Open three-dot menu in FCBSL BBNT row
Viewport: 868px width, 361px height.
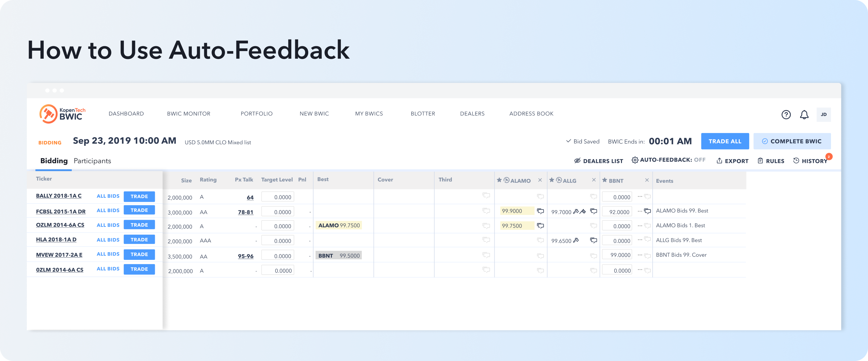(640, 211)
